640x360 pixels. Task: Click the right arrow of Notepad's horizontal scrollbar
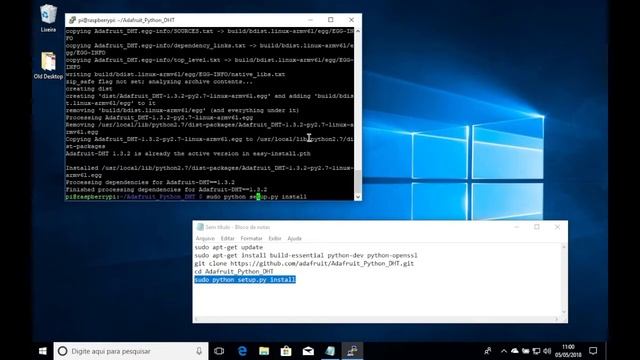pos(557,319)
